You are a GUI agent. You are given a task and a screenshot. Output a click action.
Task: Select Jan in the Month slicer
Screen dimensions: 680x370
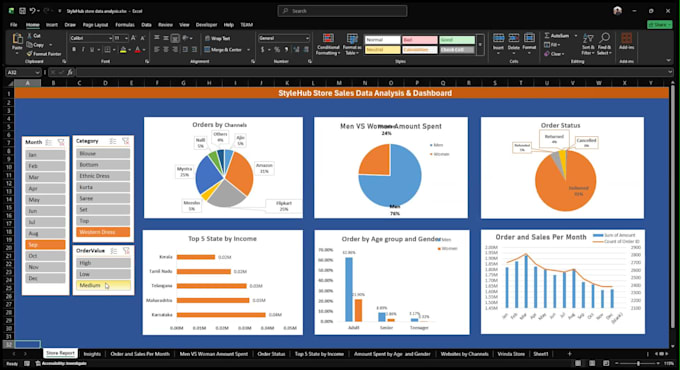coord(45,155)
